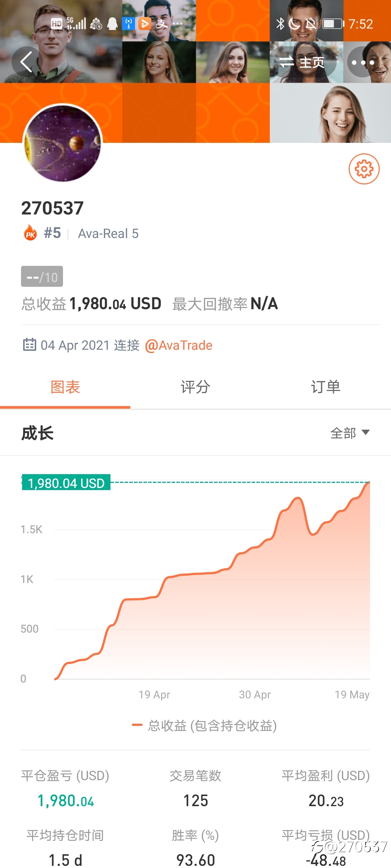This screenshot has height=868, width=391.
Task: Tap the PK flame rank icon
Action: pos(30,233)
